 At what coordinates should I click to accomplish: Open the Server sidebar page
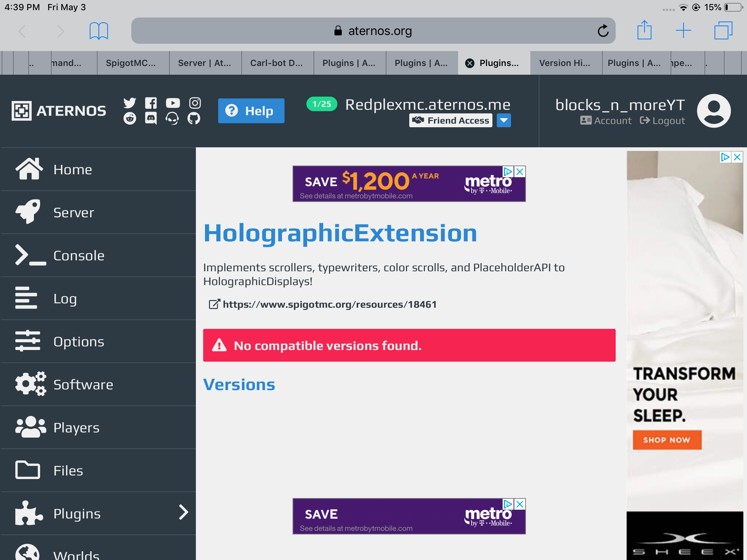(98, 212)
